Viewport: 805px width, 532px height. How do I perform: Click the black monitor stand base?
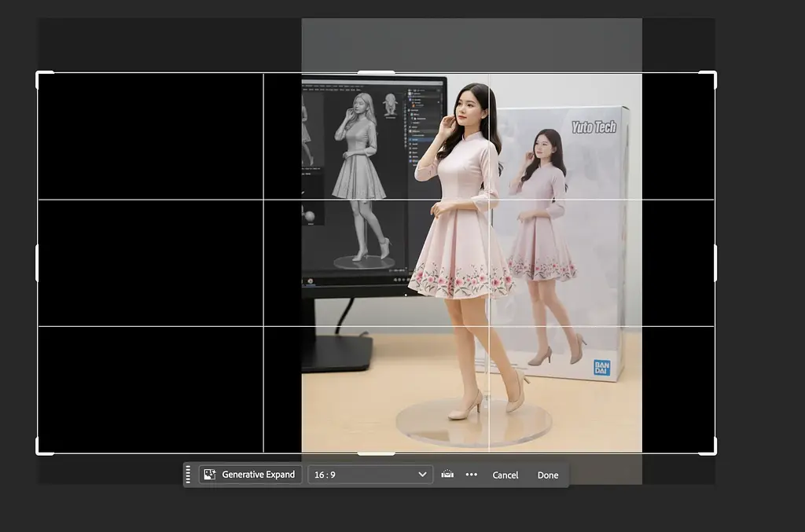pyautogui.click(x=336, y=354)
